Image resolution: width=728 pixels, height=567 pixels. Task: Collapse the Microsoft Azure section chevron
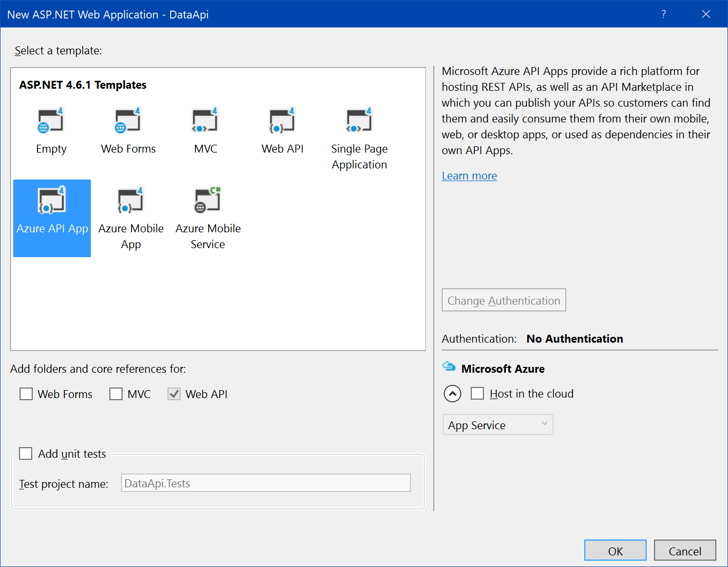point(452,394)
